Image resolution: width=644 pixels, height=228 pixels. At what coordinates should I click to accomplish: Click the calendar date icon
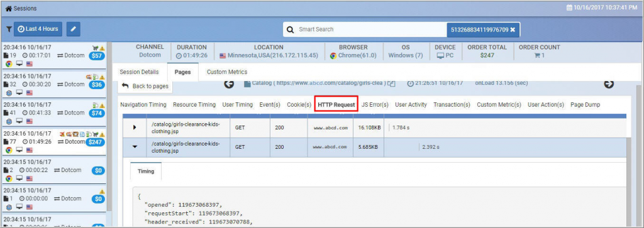pos(569,8)
